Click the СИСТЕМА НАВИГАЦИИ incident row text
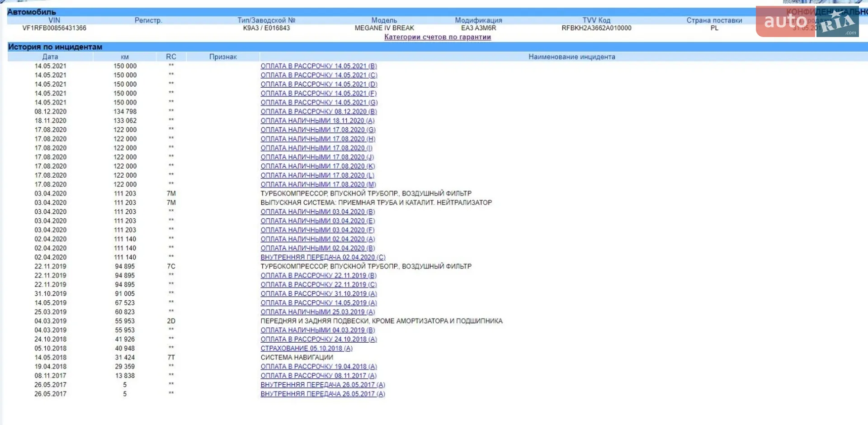The image size is (868, 425). pos(297,358)
